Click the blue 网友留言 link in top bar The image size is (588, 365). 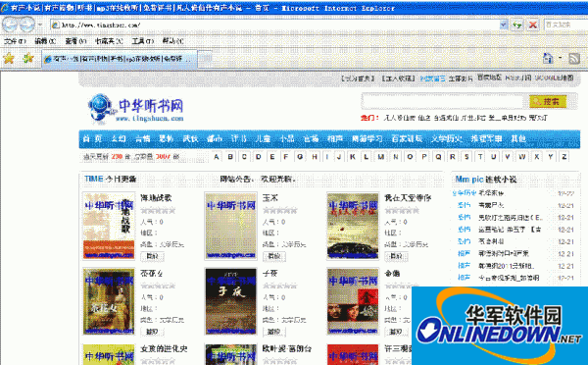(x=432, y=78)
